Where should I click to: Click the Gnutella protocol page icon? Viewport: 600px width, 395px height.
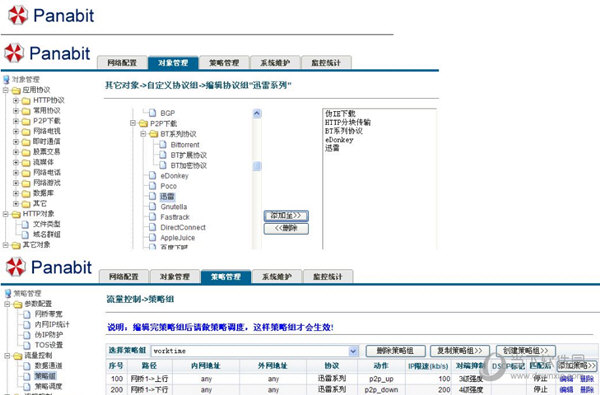[x=153, y=207]
